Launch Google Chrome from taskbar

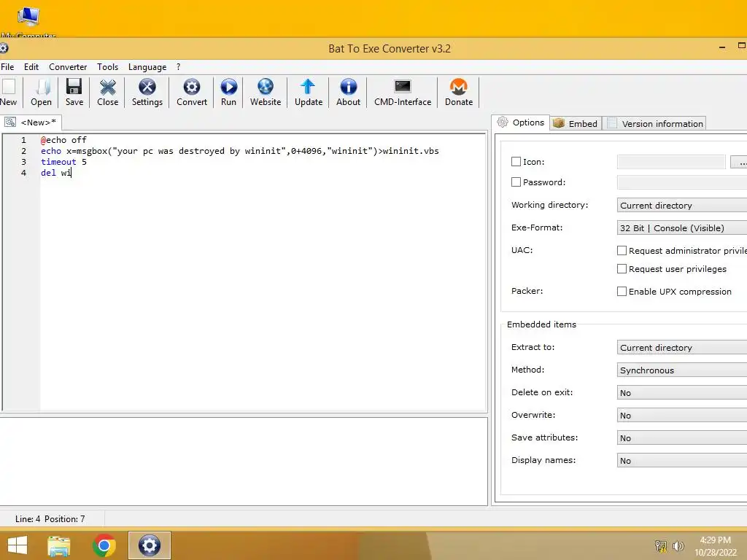tap(104, 545)
